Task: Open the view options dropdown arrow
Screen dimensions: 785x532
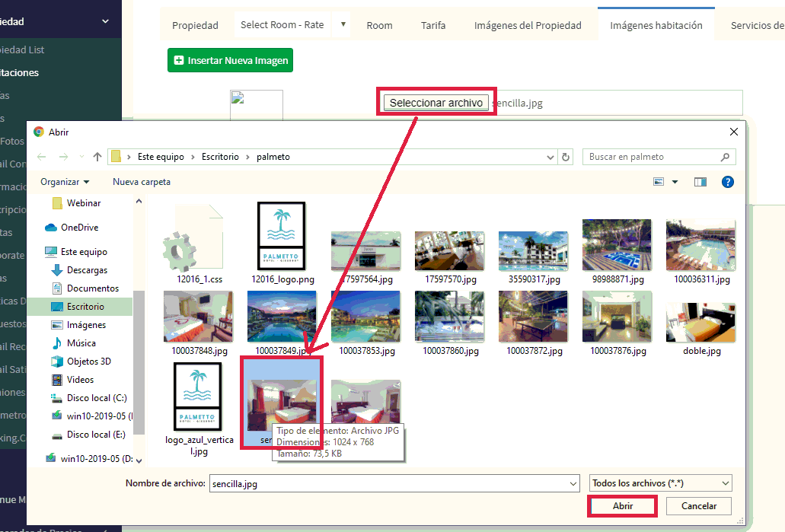Action: pyautogui.click(x=675, y=182)
